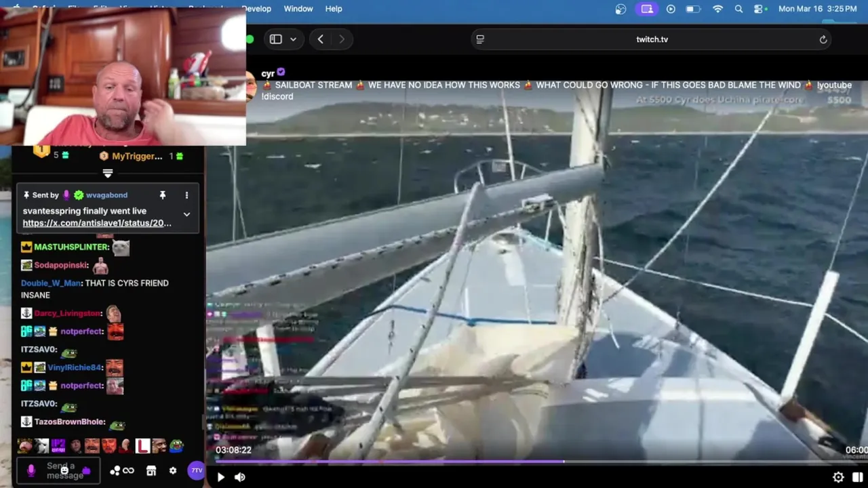Open battery status menu

pos(692,9)
